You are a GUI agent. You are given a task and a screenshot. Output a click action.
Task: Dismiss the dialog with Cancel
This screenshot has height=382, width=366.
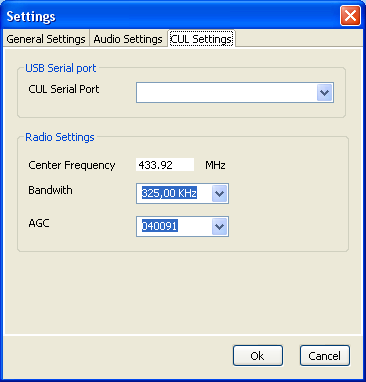tap(325, 356)
